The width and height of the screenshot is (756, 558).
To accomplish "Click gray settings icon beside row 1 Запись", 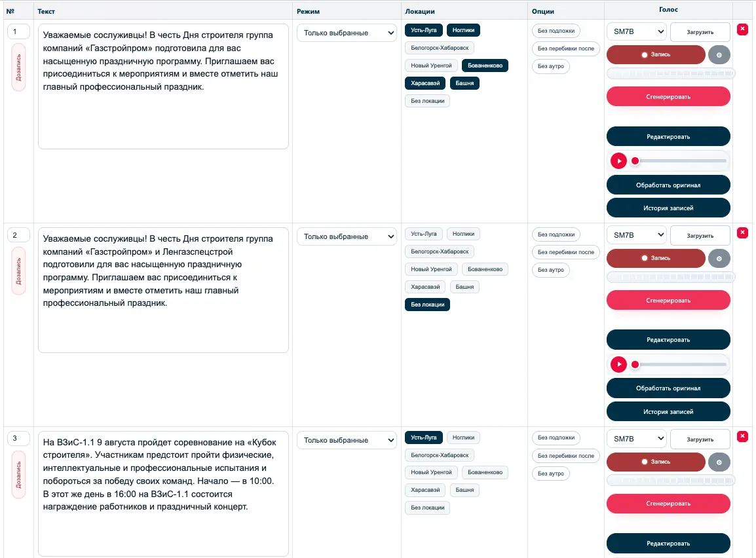I will pyautogui.click(x=719, y=55).
